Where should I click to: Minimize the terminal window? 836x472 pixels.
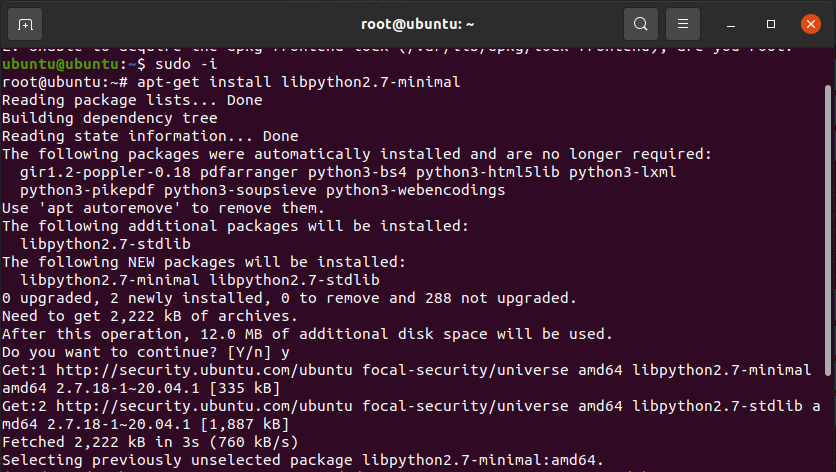click(x=731, y=25)
